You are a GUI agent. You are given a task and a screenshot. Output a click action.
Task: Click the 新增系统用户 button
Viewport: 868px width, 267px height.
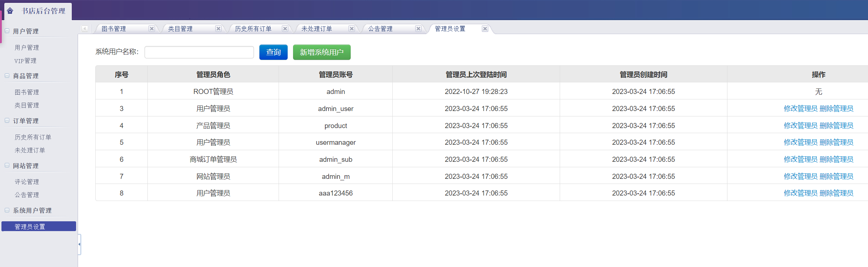(x=322, y=52)
